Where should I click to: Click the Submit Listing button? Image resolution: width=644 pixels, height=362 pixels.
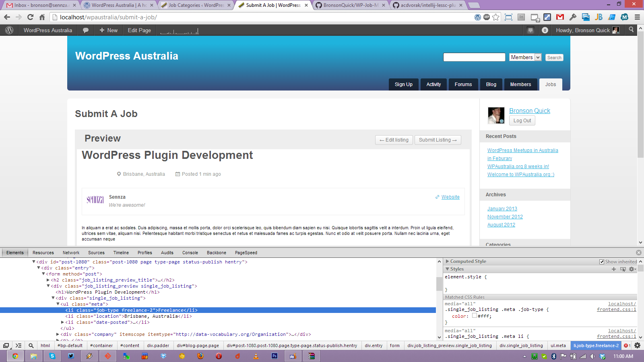pos(438,140)
